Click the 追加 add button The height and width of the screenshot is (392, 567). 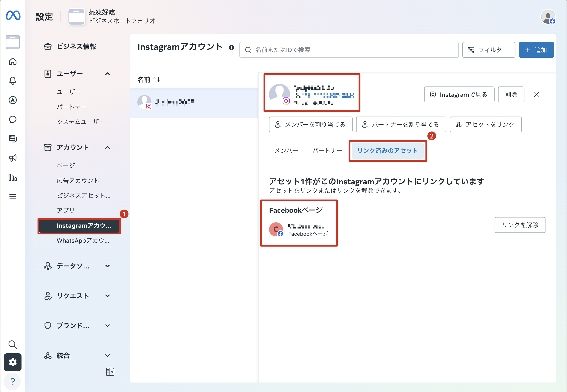coord(536,50)
